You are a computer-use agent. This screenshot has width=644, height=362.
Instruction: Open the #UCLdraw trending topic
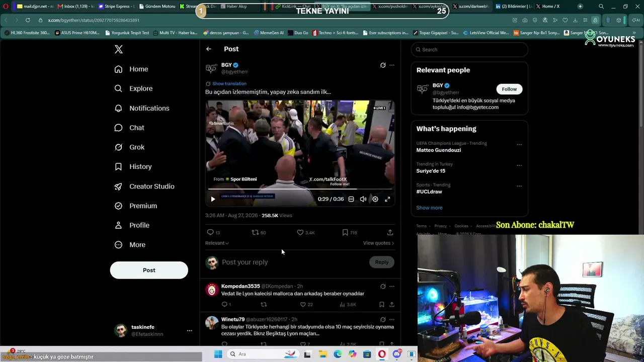tap(429, 192)
